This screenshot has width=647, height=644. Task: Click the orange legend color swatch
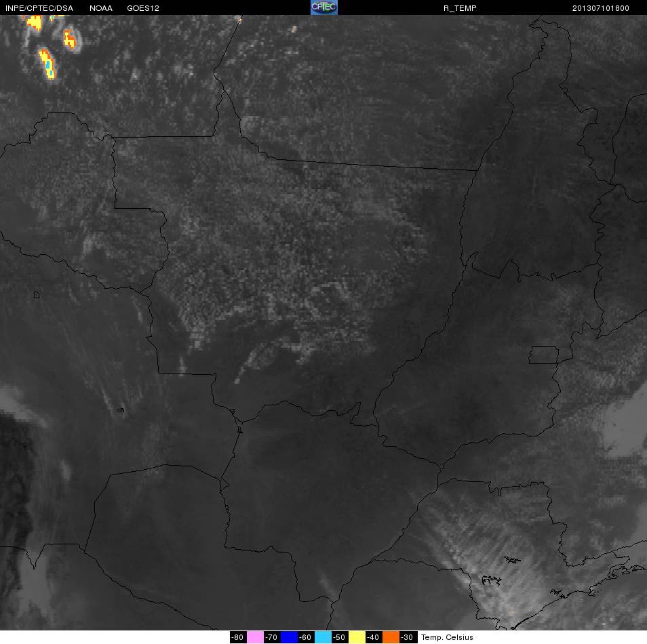point(391,637)
